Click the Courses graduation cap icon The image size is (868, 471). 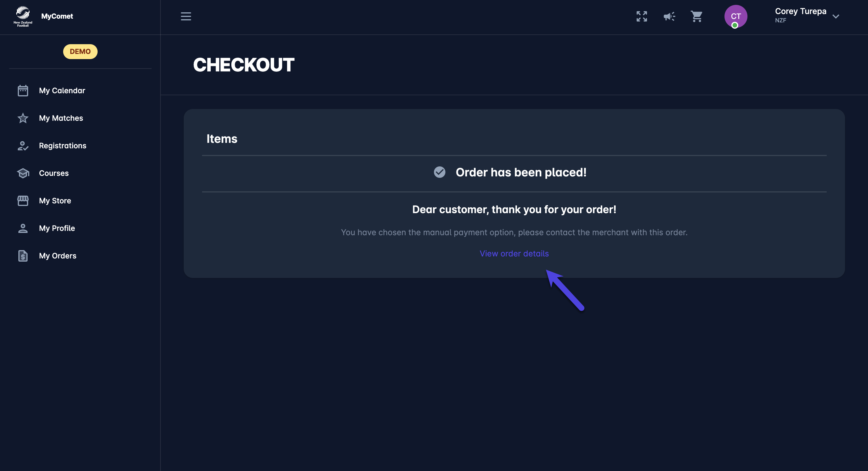(x=23, y=173)
